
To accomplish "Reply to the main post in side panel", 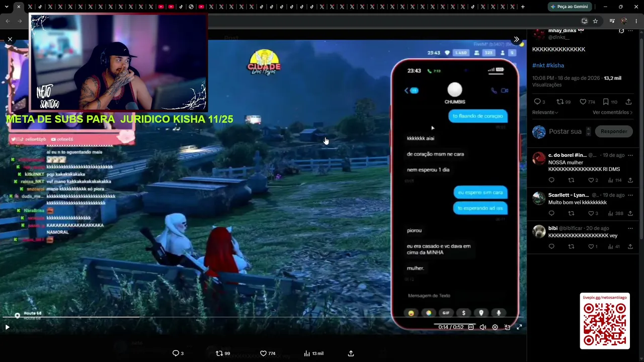I will point(537,102).
